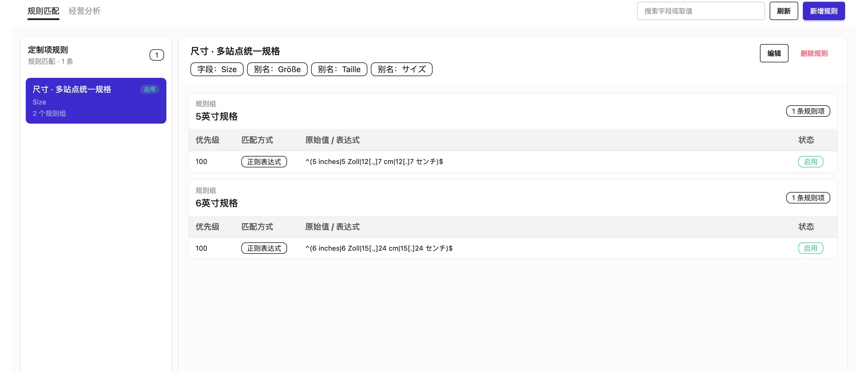Click the regex starting with ^(5 inches
This screenshot has width=868, height=372.
[374, 162]
